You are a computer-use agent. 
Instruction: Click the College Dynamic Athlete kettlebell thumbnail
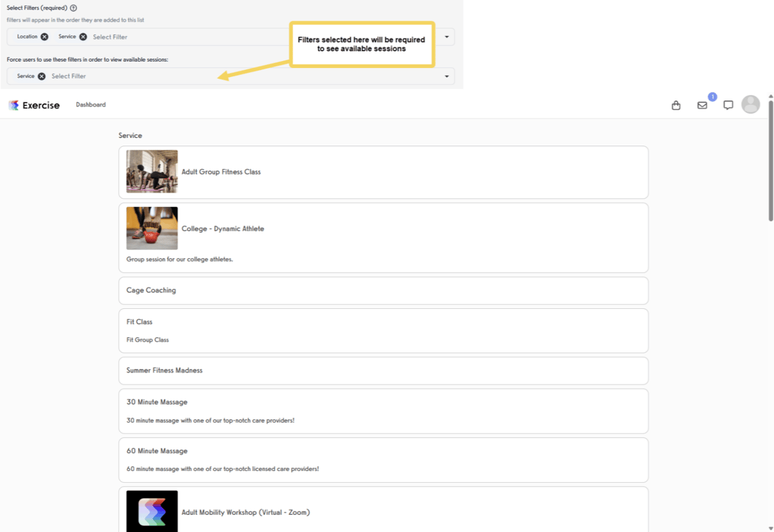pos(152,228)
